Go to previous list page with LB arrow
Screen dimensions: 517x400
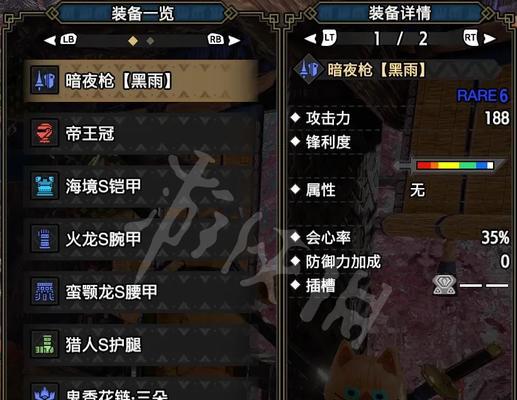(x=60, y=40)
